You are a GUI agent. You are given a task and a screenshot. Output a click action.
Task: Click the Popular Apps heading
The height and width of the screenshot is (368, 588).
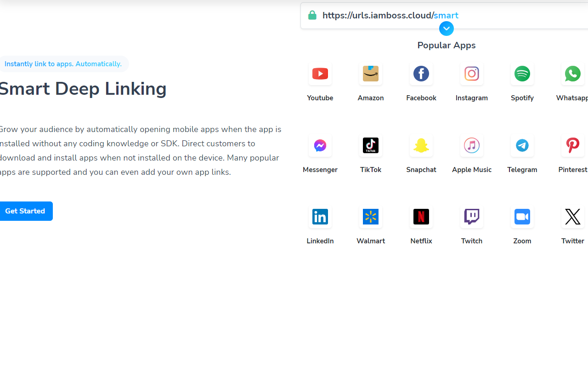[447, 45]
